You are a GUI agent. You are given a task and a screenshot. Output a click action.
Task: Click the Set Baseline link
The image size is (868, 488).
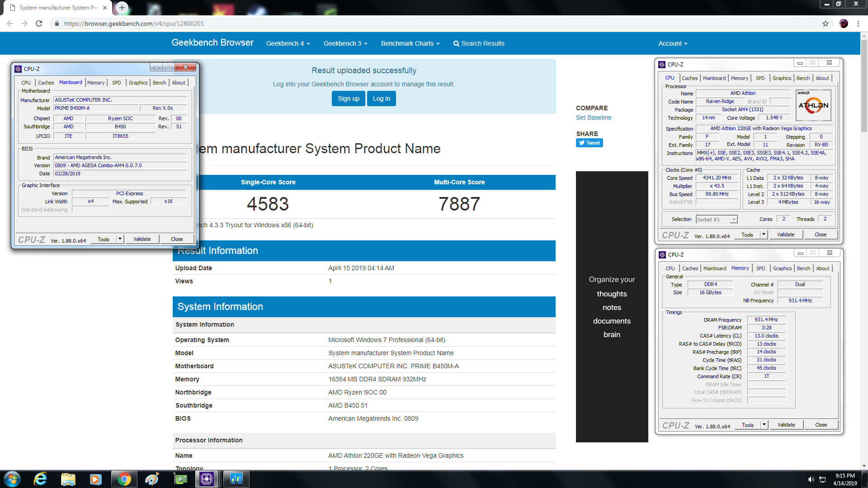coord(594,117)
